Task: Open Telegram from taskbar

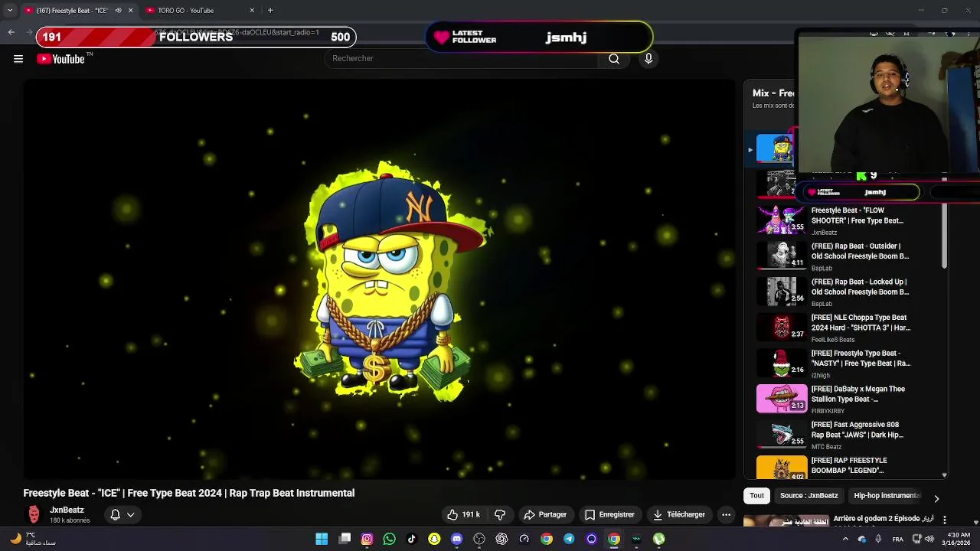Action: pyautogui.click(x=569, y=539)
